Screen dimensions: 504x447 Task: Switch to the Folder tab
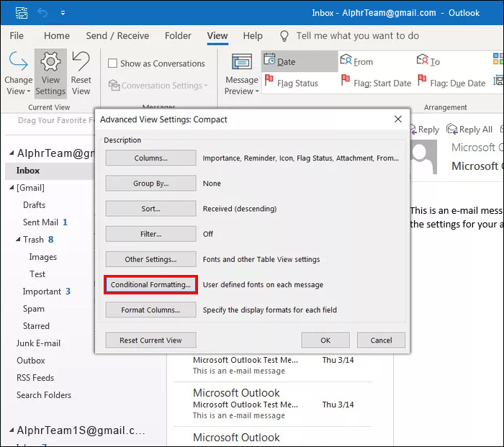coord(178,36)
